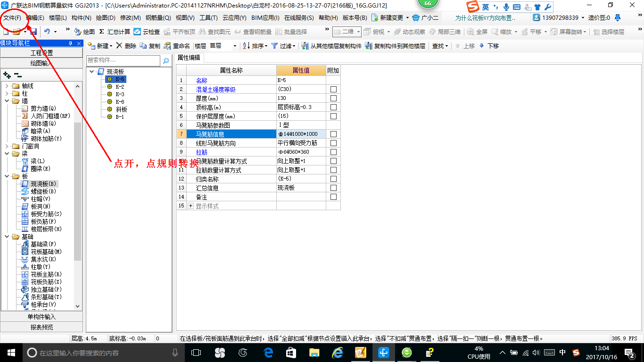
Task: Open the 为什么筏板XY方向布置 link
Action: coord(485,17)
